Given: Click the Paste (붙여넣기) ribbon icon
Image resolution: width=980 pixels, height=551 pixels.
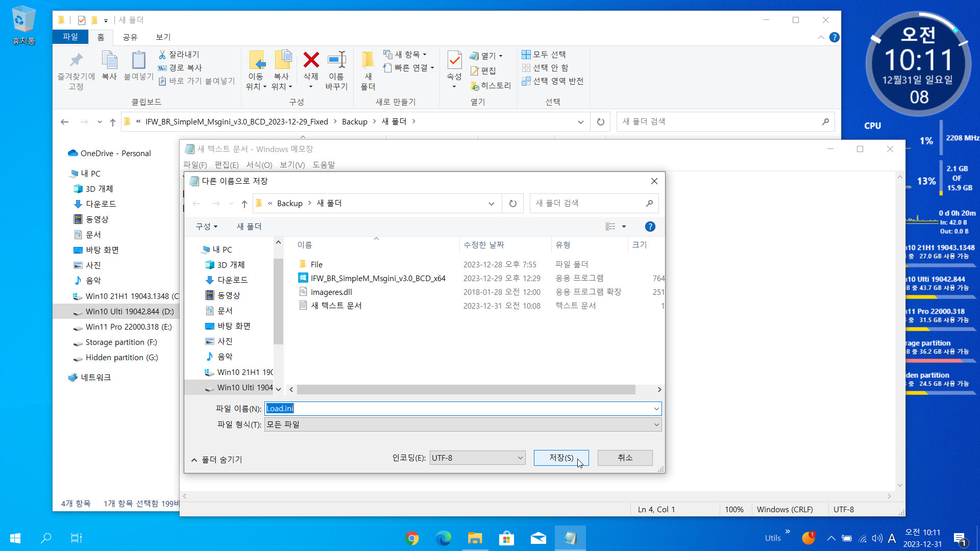Looking at the screenshot, I should [x=138, y=60].
